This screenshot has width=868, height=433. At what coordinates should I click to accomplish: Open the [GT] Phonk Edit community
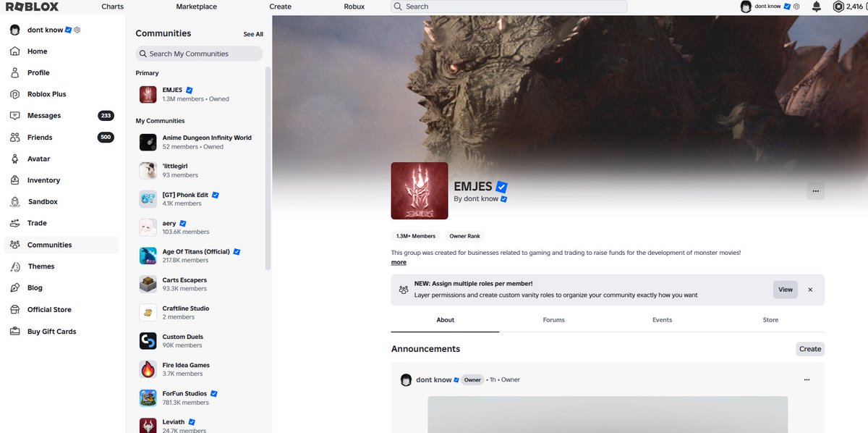click(x=199, y=199)
